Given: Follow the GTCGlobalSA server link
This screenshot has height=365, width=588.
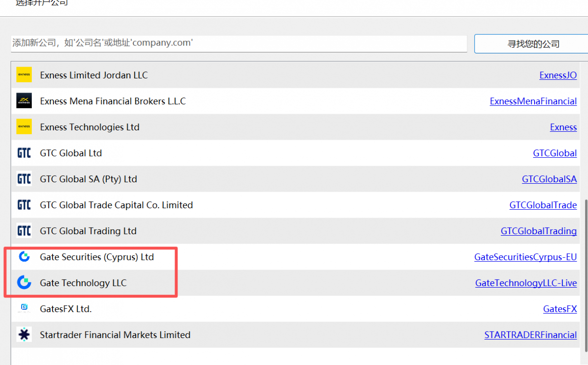Looking at the screenshot, I should (549, 179).
